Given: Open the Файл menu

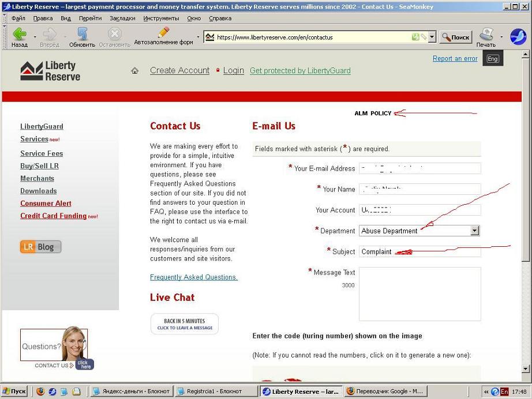Looking at the screenshot, I should 18,18.
